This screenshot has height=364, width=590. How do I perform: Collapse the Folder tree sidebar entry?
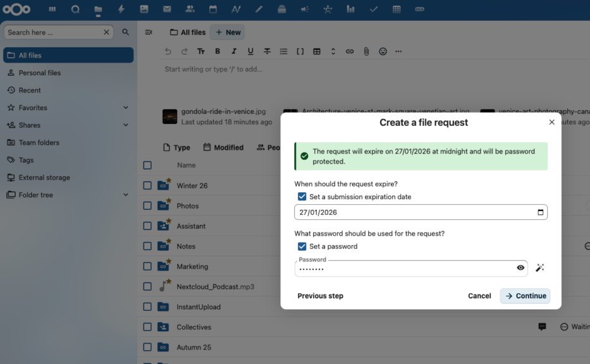125,195
